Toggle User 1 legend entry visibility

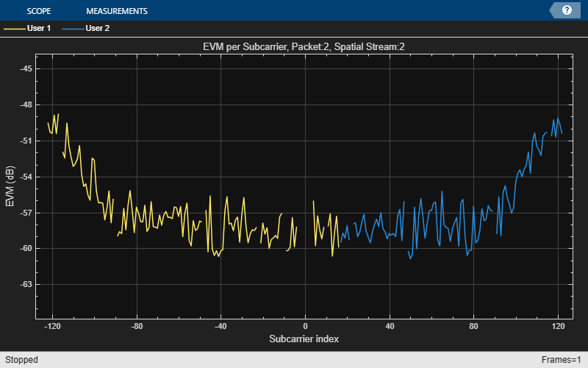point(38,29)
